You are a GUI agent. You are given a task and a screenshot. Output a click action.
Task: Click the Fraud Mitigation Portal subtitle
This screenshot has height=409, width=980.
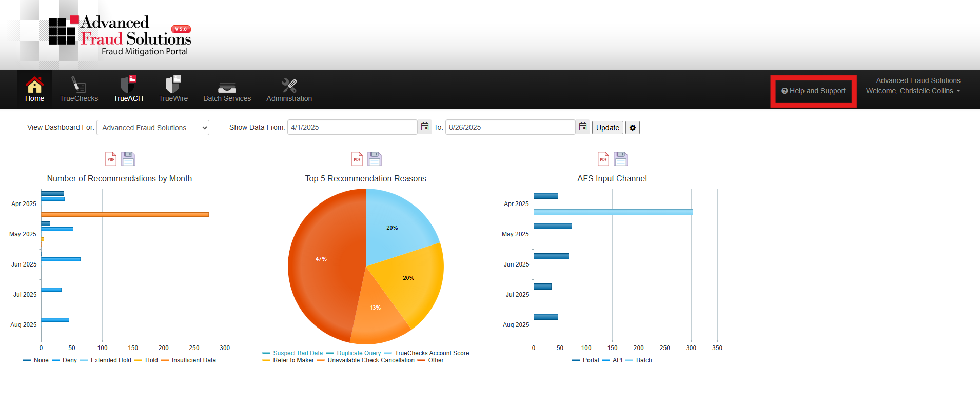point(145,51)
